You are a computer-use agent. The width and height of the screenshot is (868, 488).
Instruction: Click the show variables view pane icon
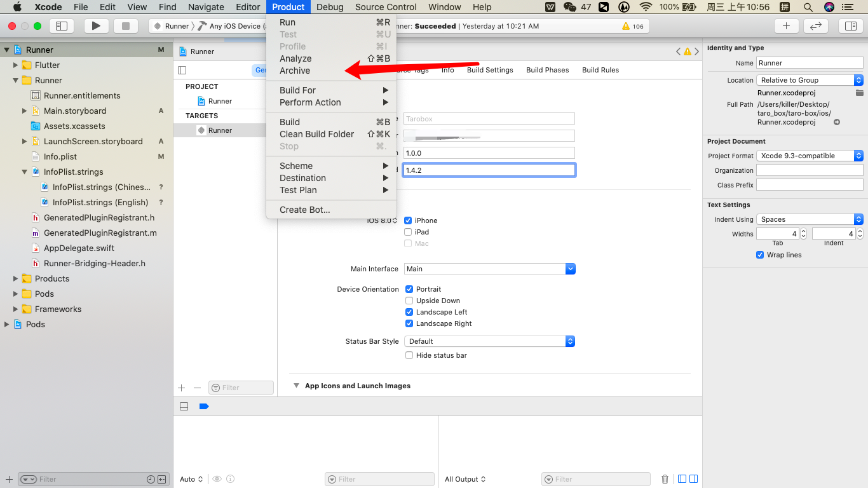(682, 479)
